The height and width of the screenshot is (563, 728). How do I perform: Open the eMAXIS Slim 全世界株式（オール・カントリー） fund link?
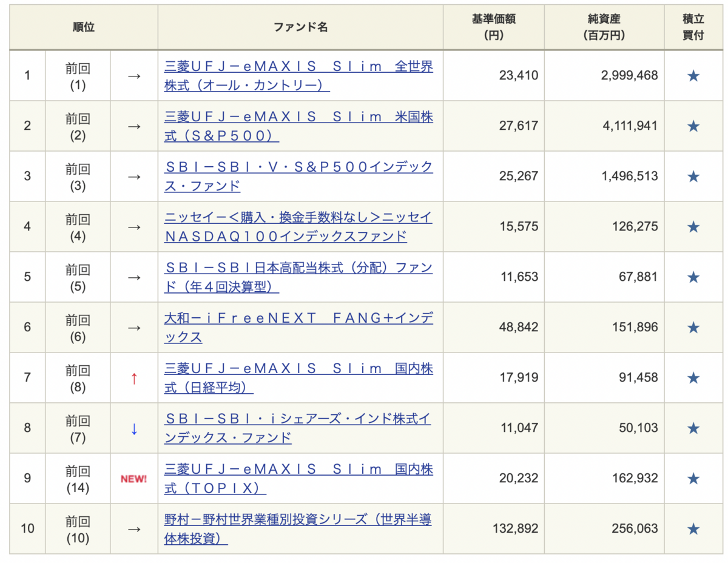(x=298, y=76)
